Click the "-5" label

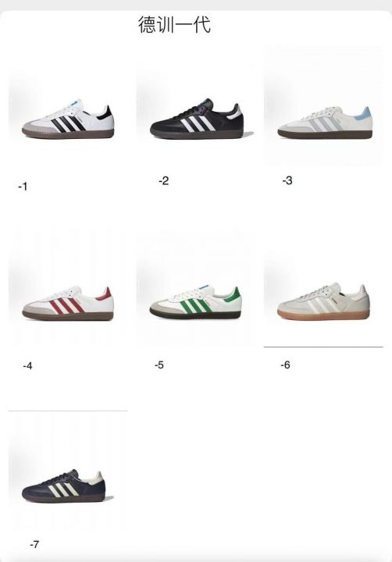click(159, 365)
